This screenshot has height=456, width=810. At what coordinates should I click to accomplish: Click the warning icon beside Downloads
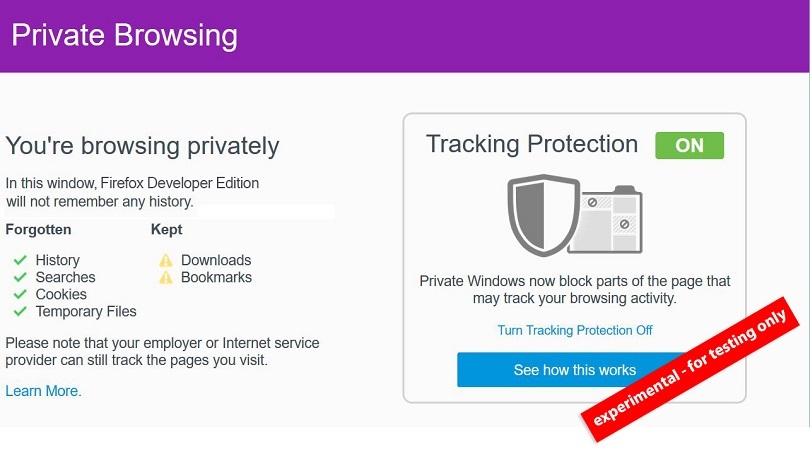166,260
